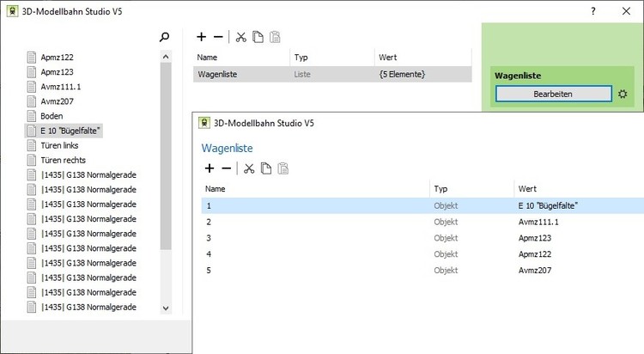Copy entry with the Wagenliste copy icon
Screen dimensions: 644x354
pyautogui.click(x=266, y=168)
